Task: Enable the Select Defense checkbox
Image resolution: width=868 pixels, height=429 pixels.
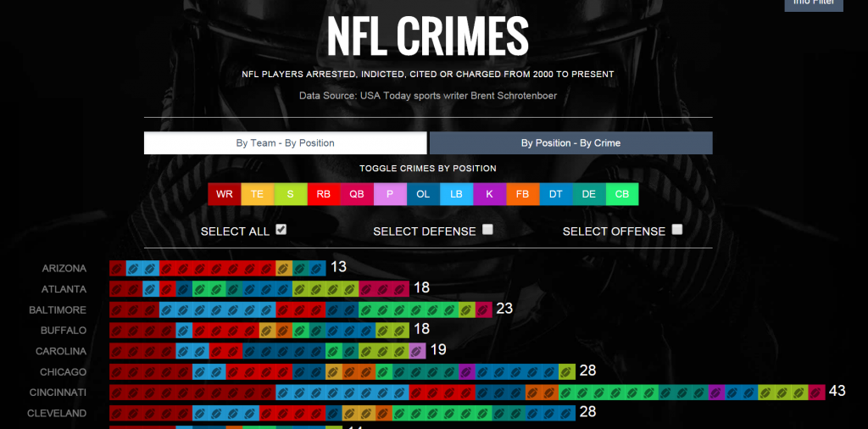Action: (487, 230)
